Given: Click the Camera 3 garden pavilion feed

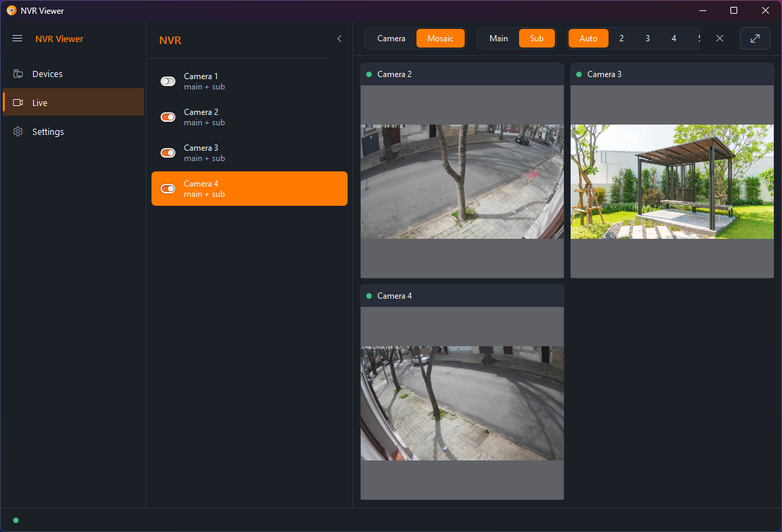Looking at the screenshot, I should 672,182.
